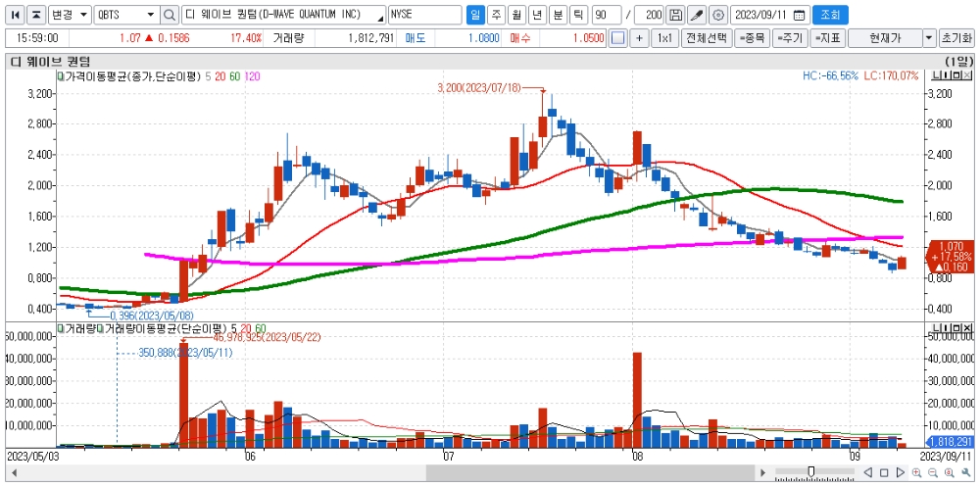Click the 1,812,791 volume value

371,38
